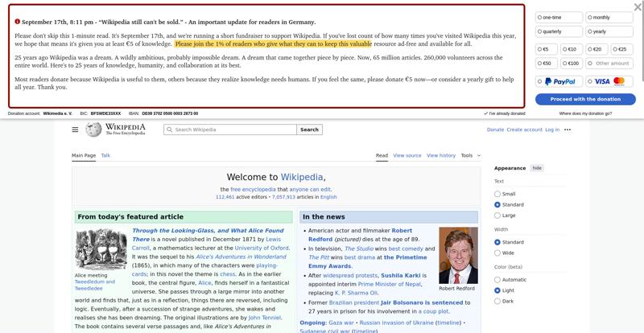Hide the Appearance panel

pos(537,168)
